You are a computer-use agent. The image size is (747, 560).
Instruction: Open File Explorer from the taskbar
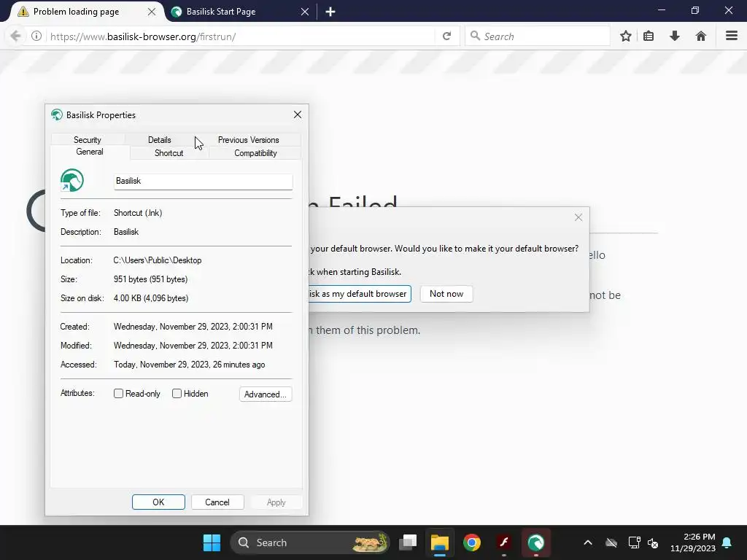pyautogui.click(x=439, y=542)
